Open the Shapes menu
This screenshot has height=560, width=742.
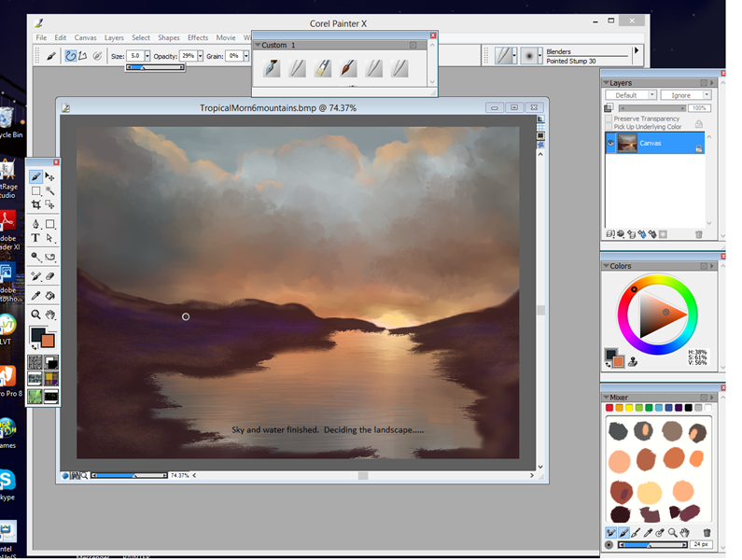point(168,37)
